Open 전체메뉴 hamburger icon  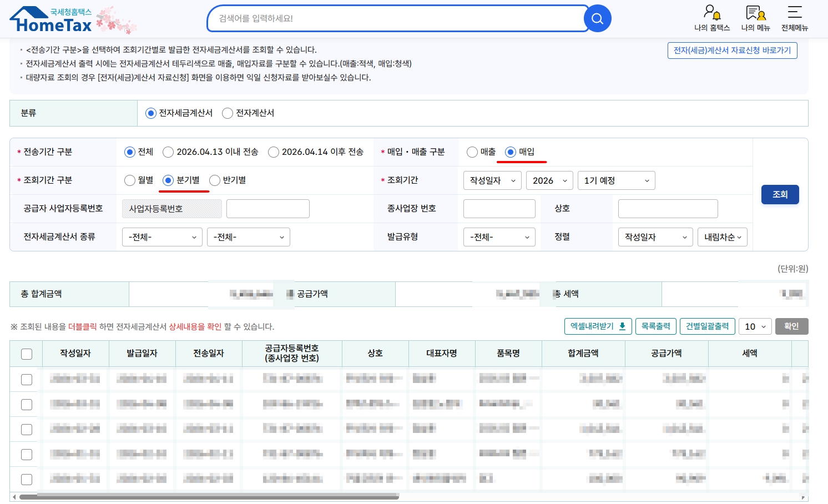tap(795, 19)
